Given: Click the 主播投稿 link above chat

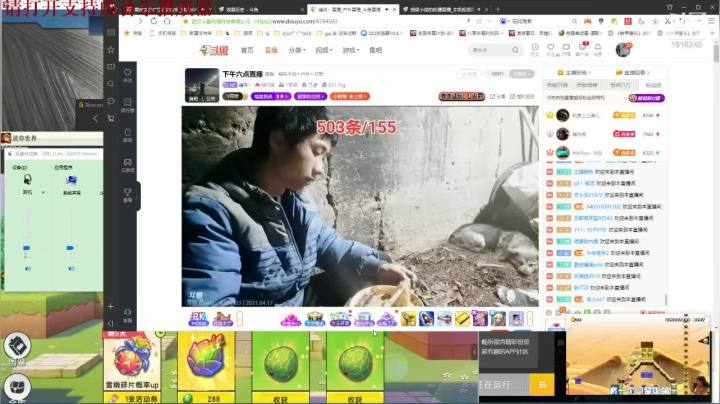Looking at the screenshot, I should coord(574,73).
